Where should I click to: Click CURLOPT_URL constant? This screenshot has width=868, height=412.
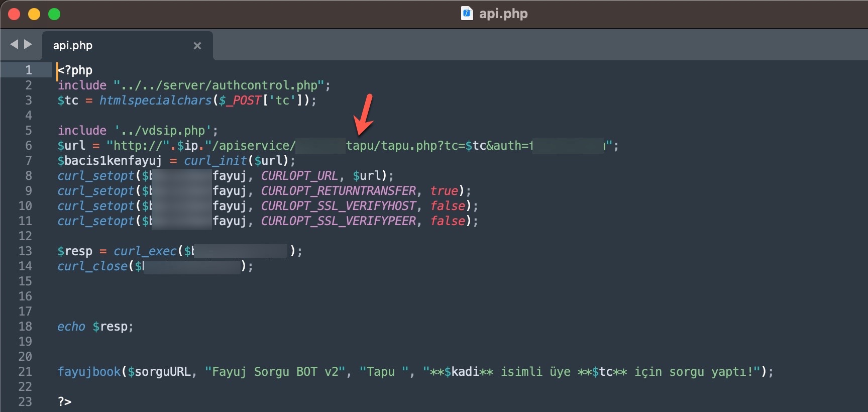(299, 175)
